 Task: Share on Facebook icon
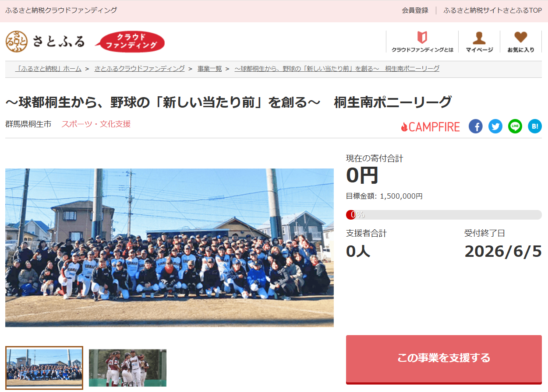pos(476,126)
